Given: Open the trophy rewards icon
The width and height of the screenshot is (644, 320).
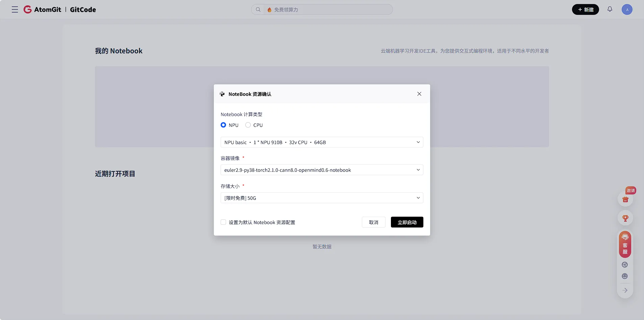Looking at the screenshot, I should [625, 218].
